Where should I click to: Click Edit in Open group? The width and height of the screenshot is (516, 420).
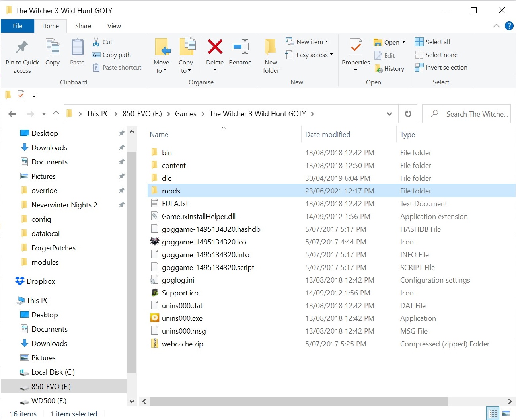point(385,55)
